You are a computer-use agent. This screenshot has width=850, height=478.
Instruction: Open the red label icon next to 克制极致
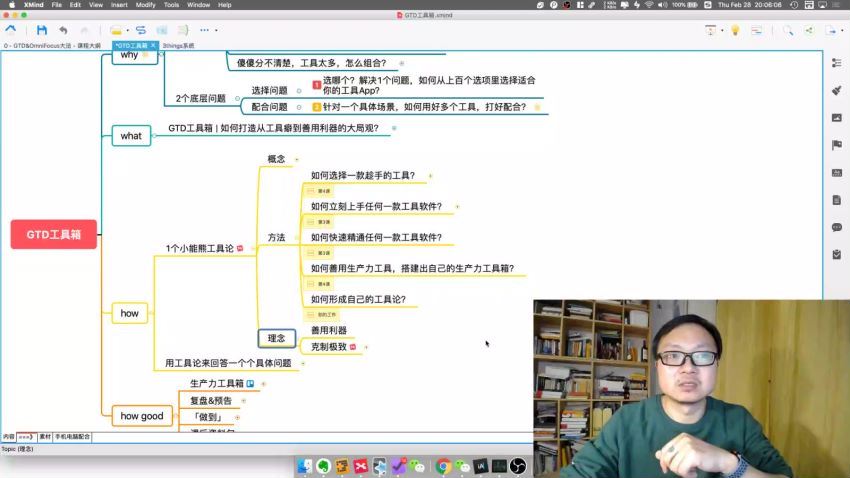(x=353, y=347)
